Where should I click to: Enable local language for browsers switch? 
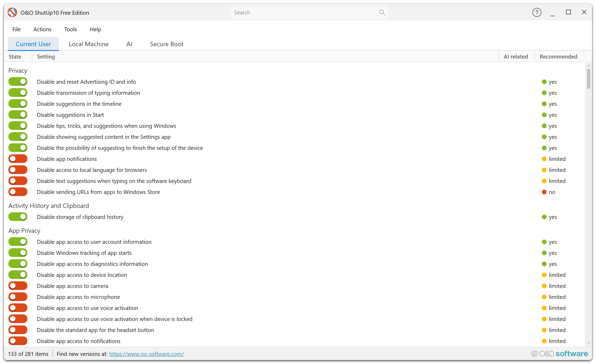tap(18, 170)
